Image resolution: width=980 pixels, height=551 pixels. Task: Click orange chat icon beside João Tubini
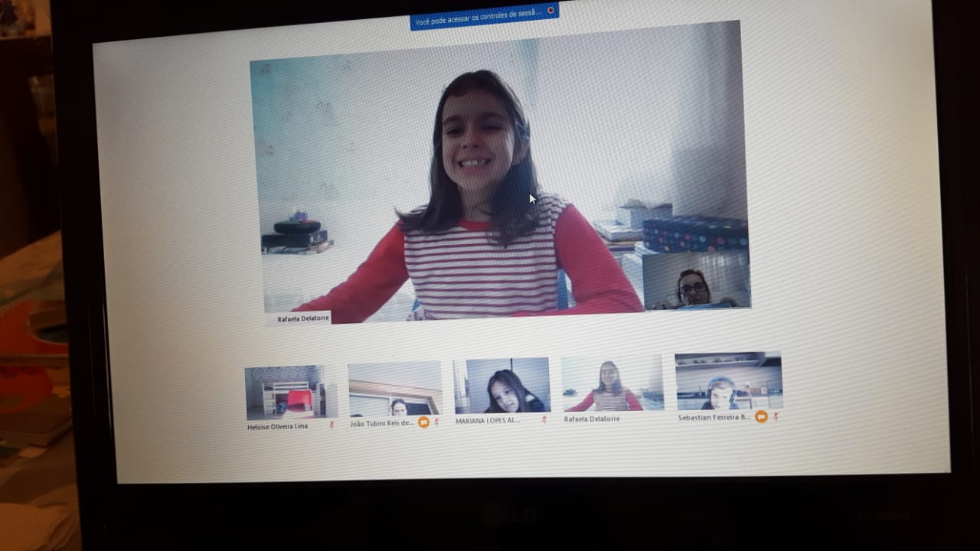[423, 422]
